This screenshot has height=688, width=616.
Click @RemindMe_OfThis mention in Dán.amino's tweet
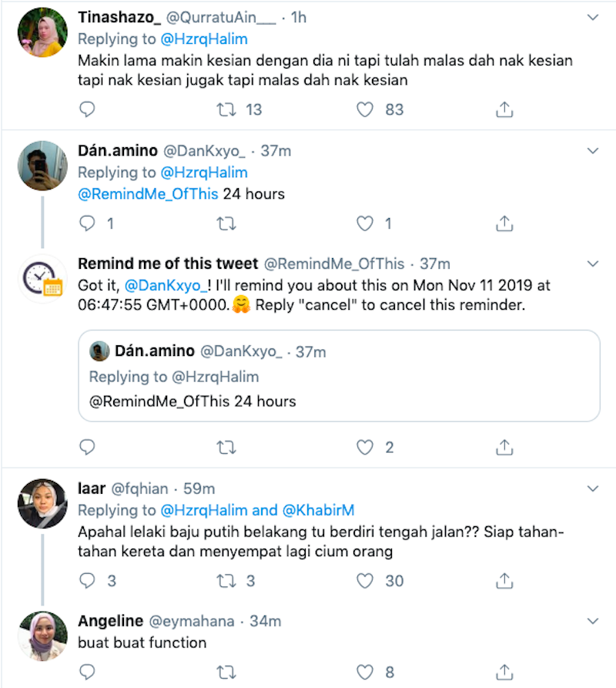pyautogui.click(x=148, y=194)
